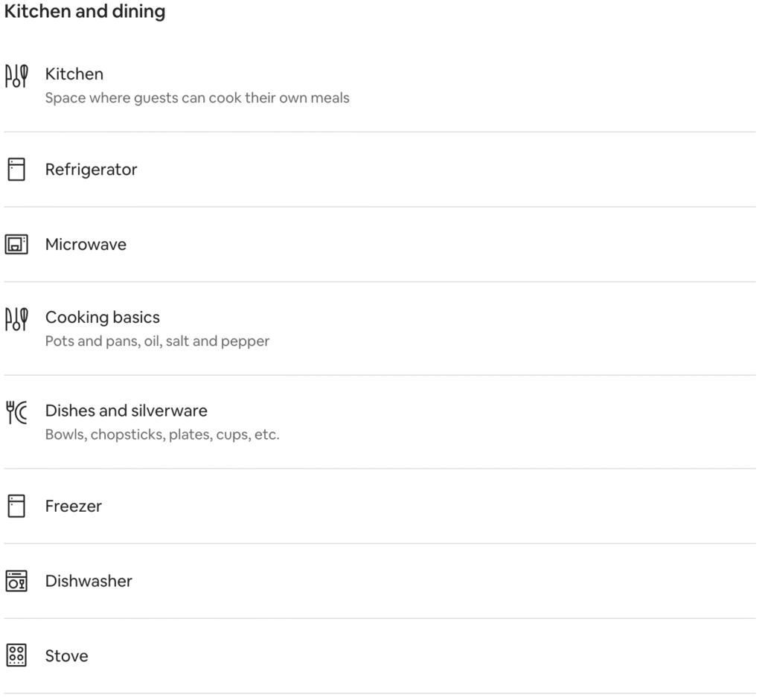Select the Dishes and silverware label

point(127,411)
